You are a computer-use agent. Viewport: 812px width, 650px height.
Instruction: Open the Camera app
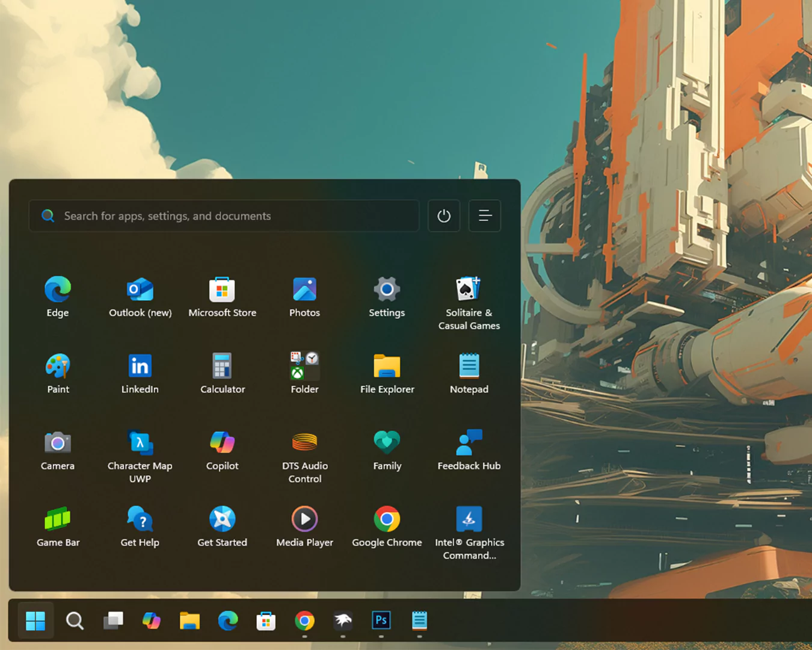click(58, 450)
